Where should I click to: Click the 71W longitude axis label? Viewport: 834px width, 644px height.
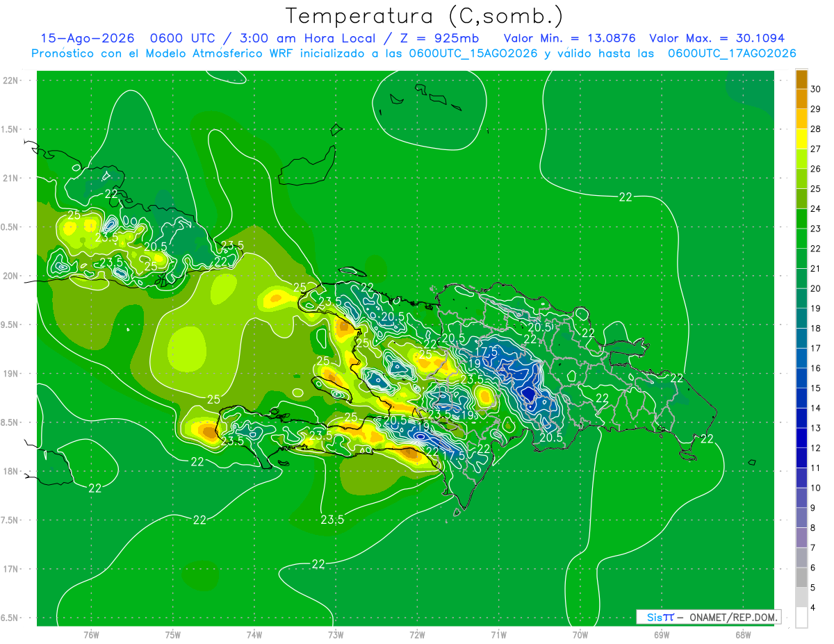point(498,634)
